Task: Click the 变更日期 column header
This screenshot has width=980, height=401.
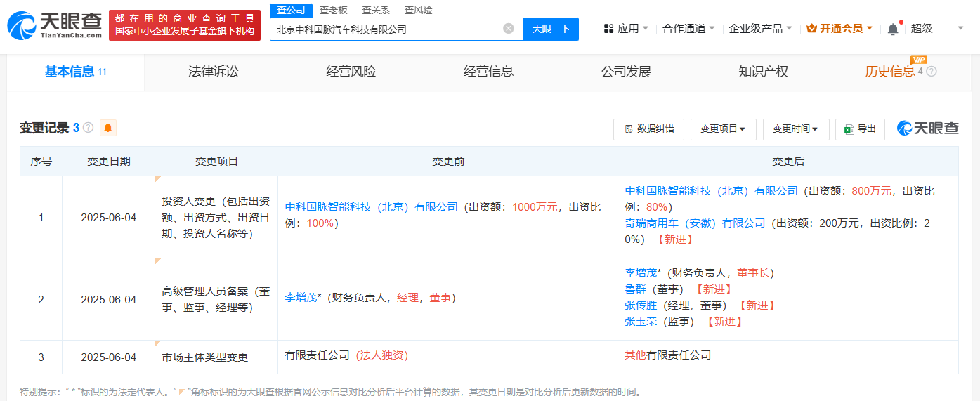Action: (x=108, y=162)
